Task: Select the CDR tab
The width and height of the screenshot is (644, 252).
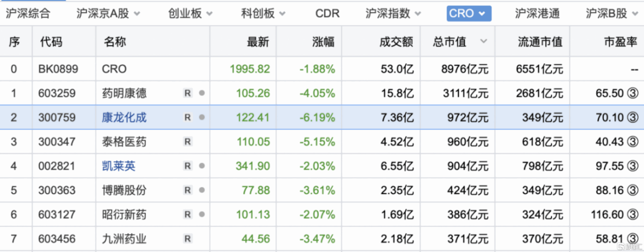Action: coord(327,14)
